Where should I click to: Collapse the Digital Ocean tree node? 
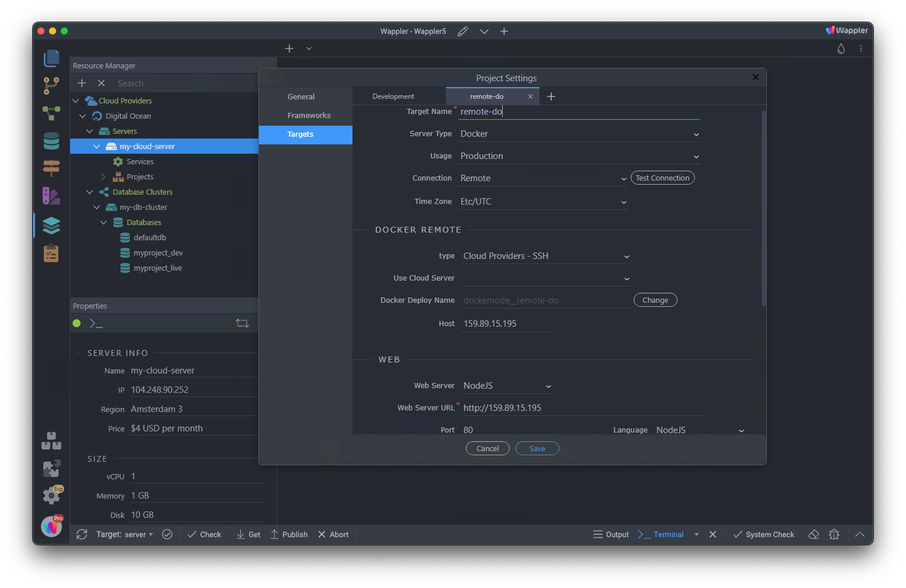coord(83,116)
